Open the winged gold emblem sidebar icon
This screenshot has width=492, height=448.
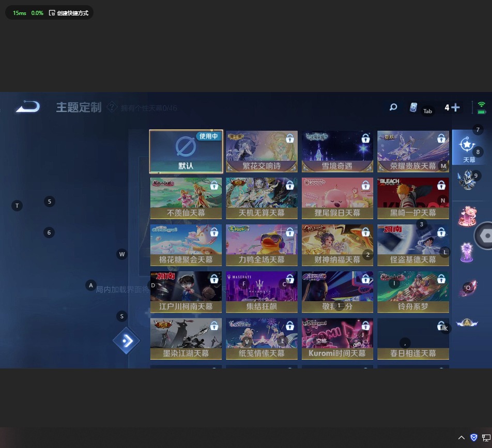click(467, 323)
